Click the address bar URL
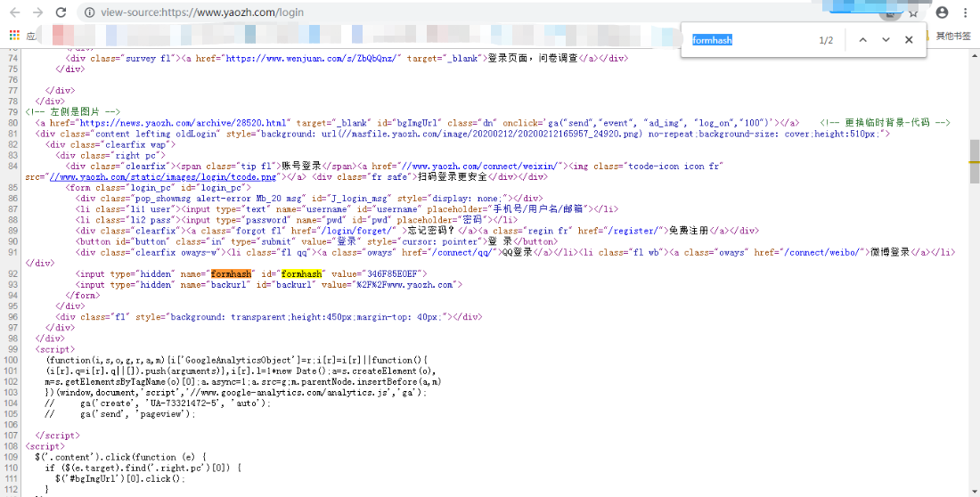Image resolution: width=980 pixels, height=497 pixels. 202,12
